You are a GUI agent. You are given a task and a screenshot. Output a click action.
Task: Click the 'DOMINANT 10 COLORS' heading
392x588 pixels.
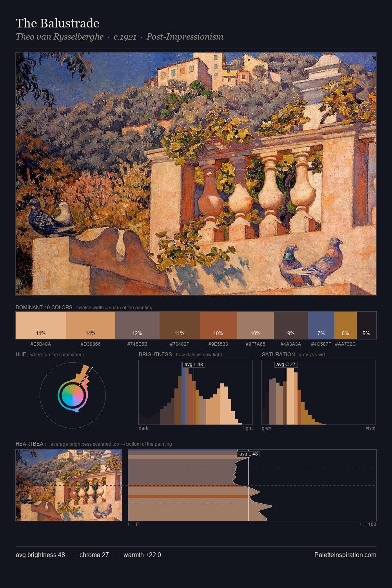pyautogui.click(x=44, y=307)
